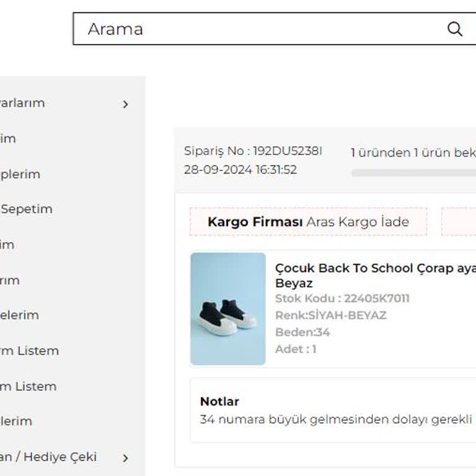Click the black-and-white sock shoe thumbnail
476x476 pixels.
coord(227,308)
